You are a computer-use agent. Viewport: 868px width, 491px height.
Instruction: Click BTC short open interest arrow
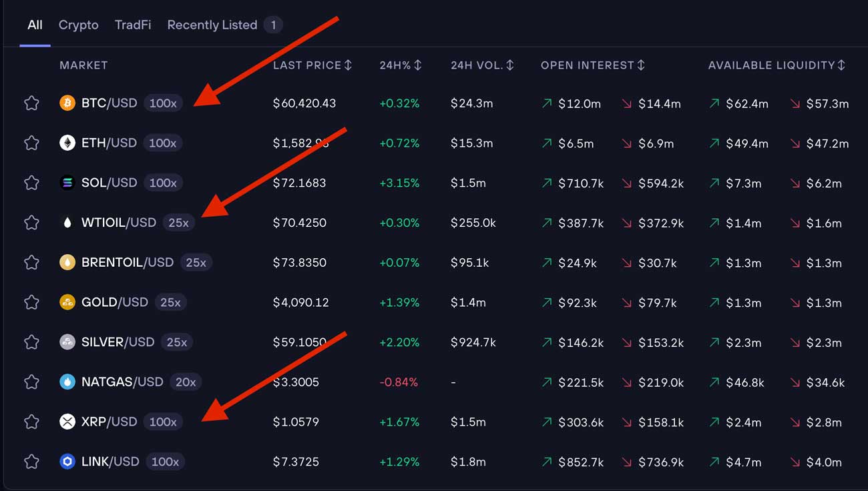[627, 103]
